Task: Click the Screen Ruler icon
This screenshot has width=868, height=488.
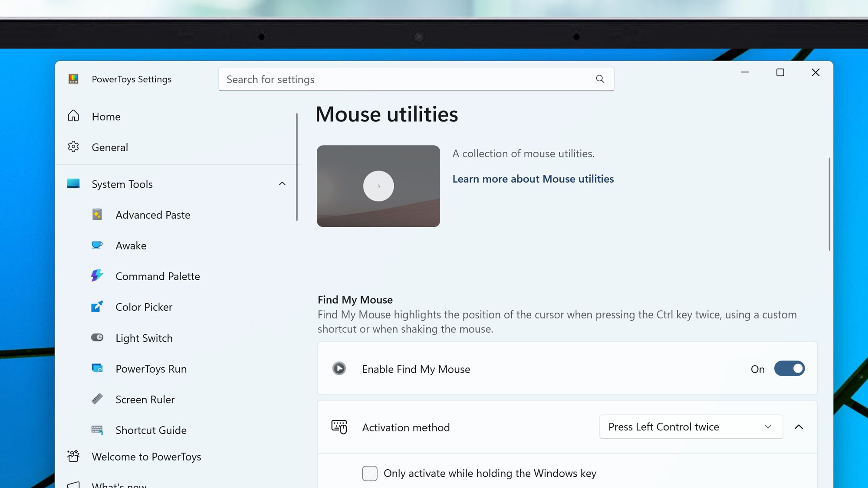Action: [97, 399]
